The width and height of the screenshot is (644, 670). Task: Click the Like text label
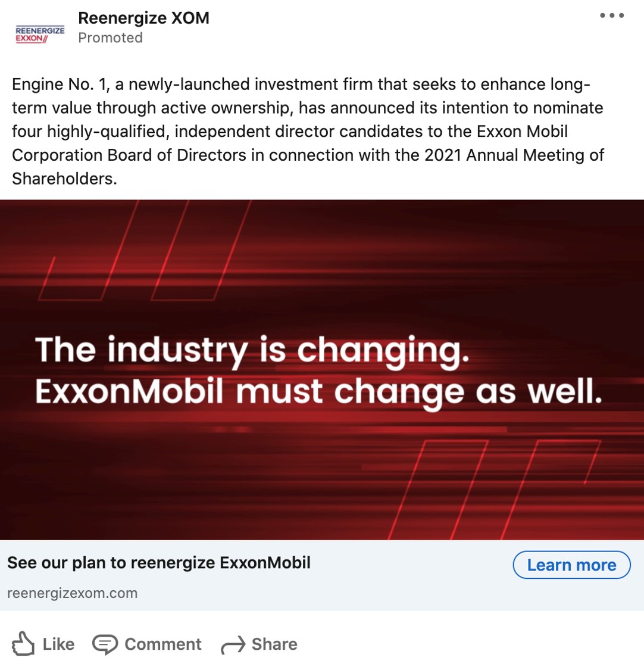click(58, 644)
